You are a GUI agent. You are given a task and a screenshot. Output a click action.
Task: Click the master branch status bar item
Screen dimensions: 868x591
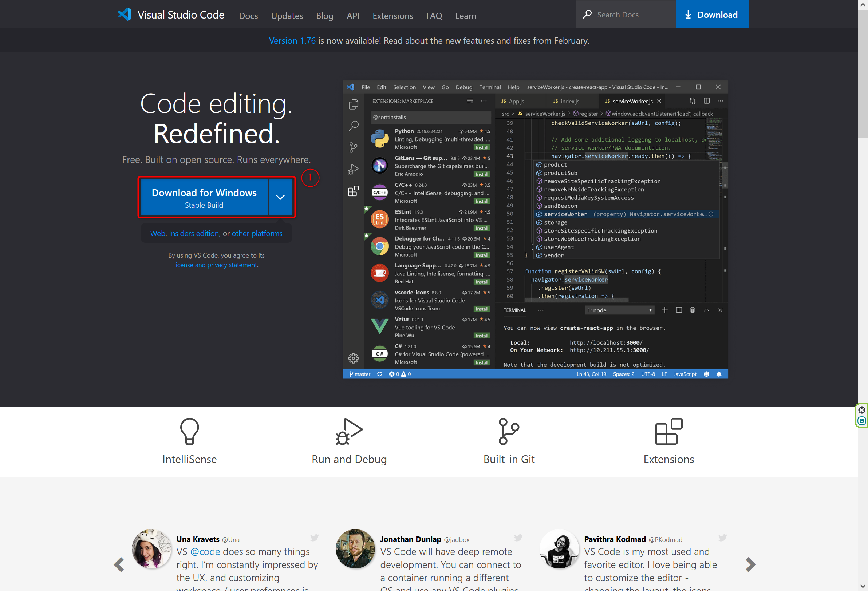click(x=359, y=374)
